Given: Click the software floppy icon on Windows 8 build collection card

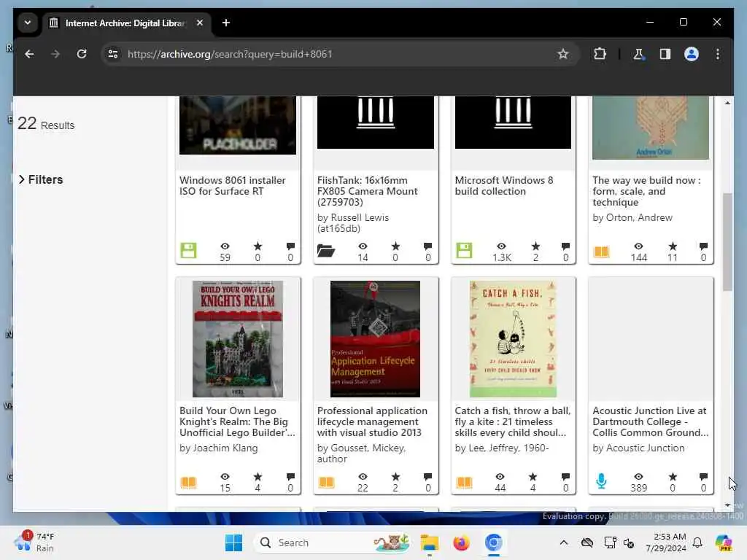Looking at the screenshot, I should coord(464,251).
